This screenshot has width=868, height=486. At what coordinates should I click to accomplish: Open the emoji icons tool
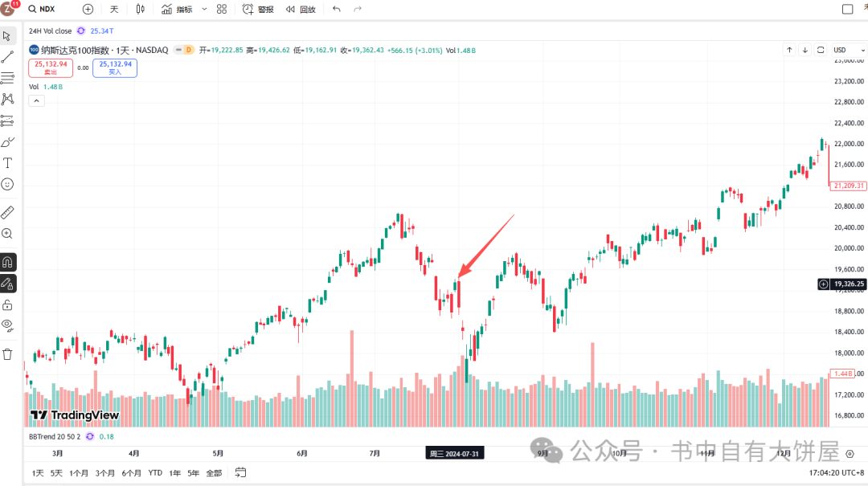8,184
